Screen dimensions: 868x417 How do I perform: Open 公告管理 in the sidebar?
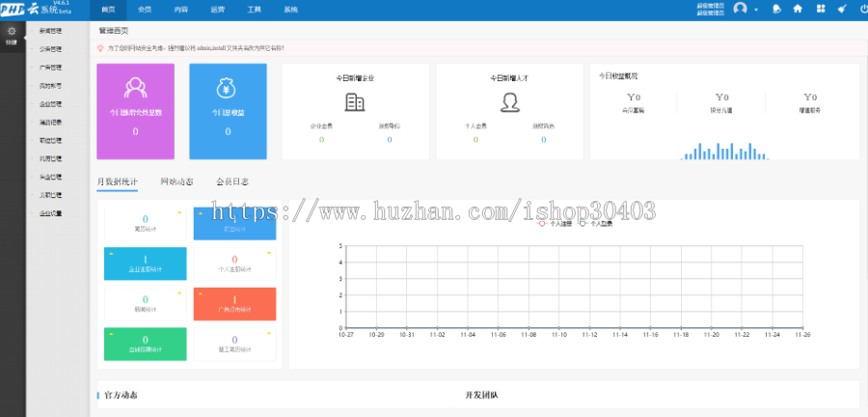(x=50, y=49)
